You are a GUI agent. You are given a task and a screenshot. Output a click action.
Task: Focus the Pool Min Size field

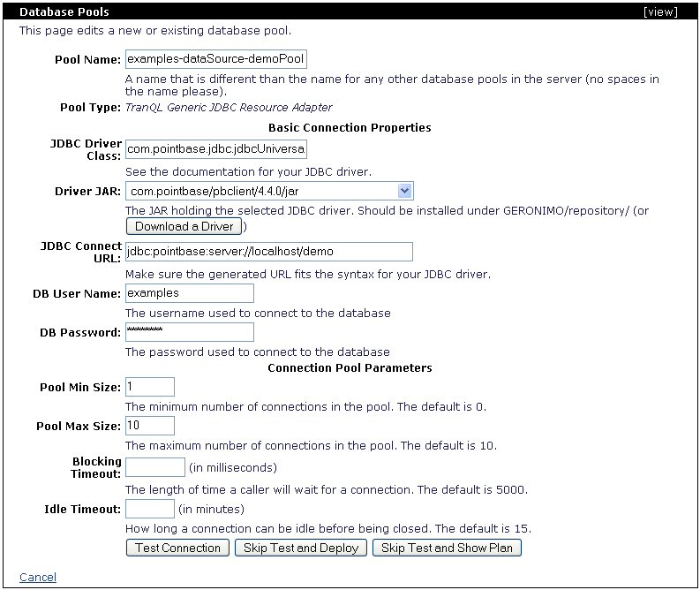click(x=150, y=387)
